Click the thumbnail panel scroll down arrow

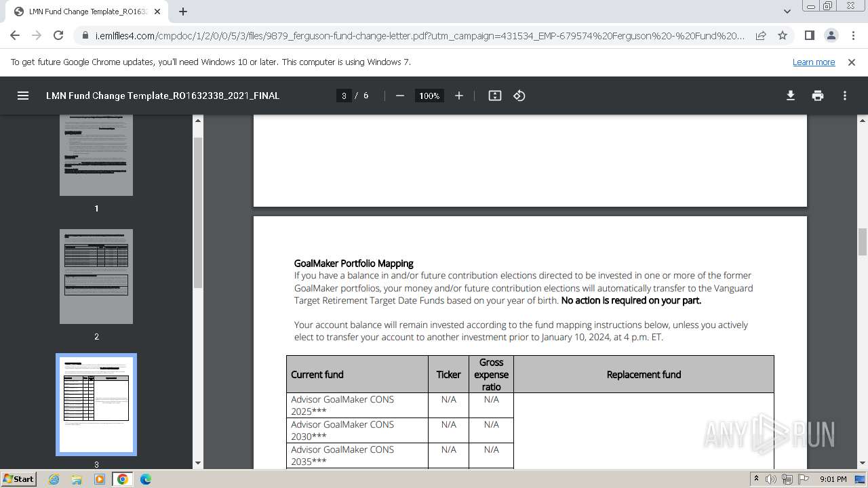pos(198,463)
